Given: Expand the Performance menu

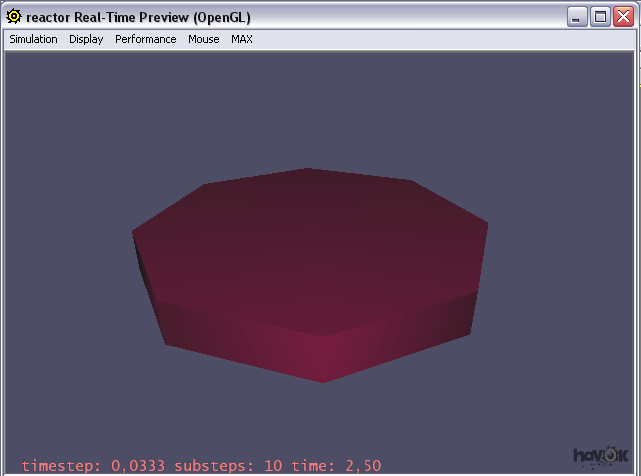Looking at the screenshot, I should click(x=145, y=39).
